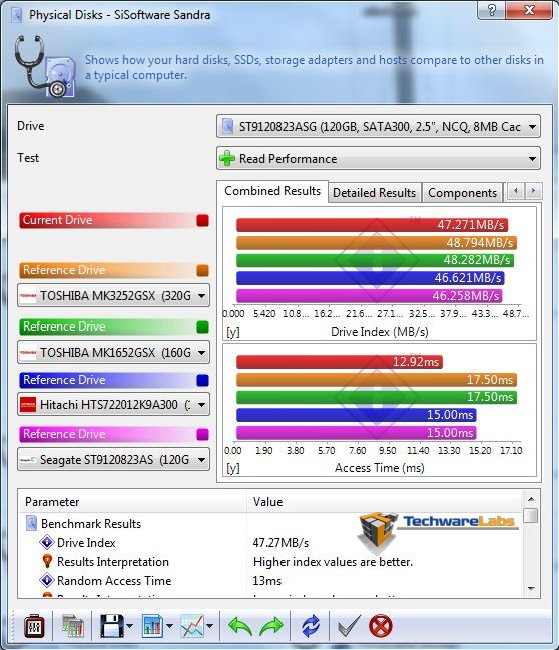
Task: Open the options icon in bottom toolbar
Action: [x=34, y=626]
